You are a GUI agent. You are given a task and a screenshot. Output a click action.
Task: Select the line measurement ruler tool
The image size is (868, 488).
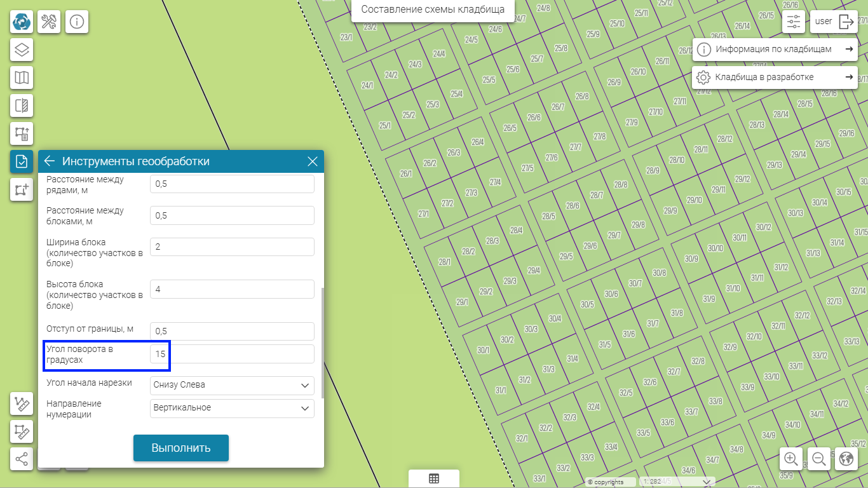click(x=22, y=403)
